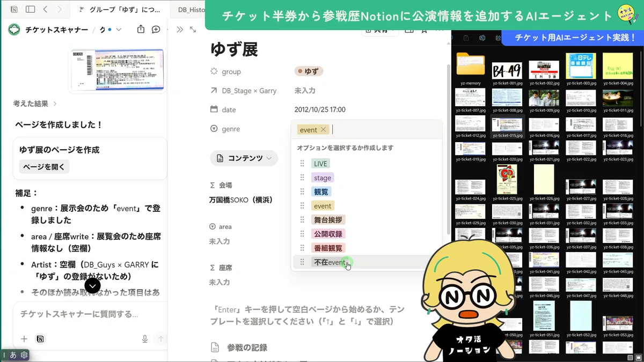Click drag handle beside LIVE option
The image size is (644, 362).
point(302,164)
